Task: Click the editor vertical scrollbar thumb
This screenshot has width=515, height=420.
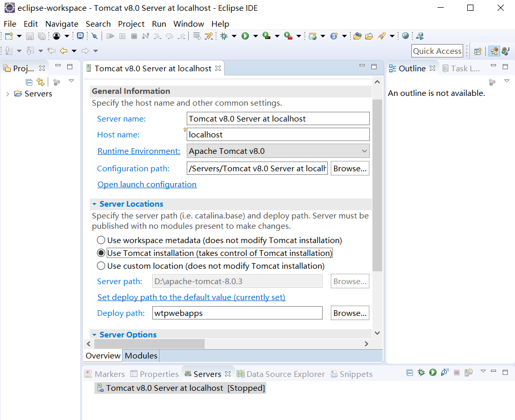Action: click(x=377, y=185)
